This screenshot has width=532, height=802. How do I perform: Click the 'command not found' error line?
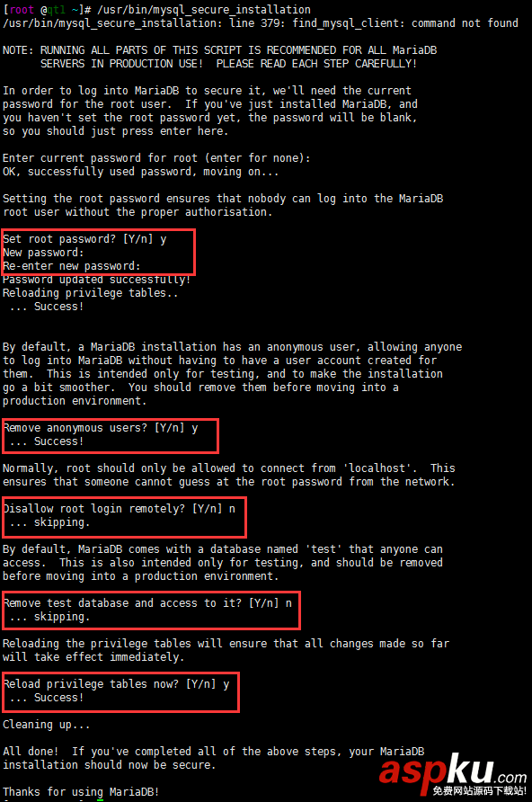click(260, 23)
